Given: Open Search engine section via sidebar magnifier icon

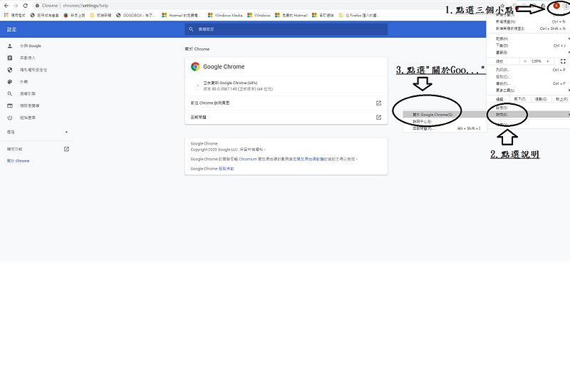Looking at the screenshot, I should pyautogui.click(x=10, y=94).
